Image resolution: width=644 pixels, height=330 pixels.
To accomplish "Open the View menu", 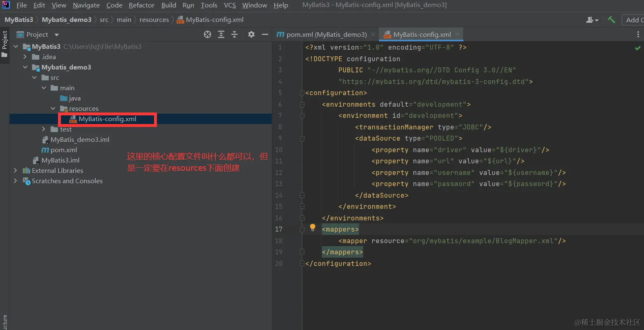I will pos(59,5).
